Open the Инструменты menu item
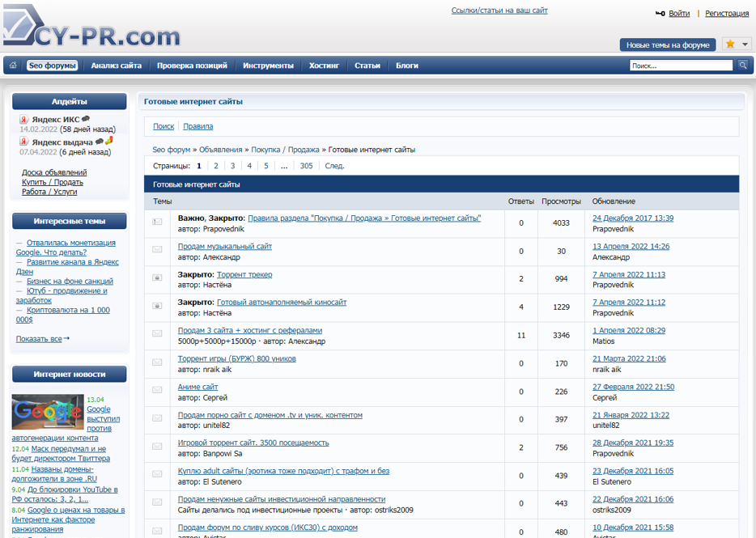Image resolution: width=756 pixels, height=538 pixels. [268, 66]
